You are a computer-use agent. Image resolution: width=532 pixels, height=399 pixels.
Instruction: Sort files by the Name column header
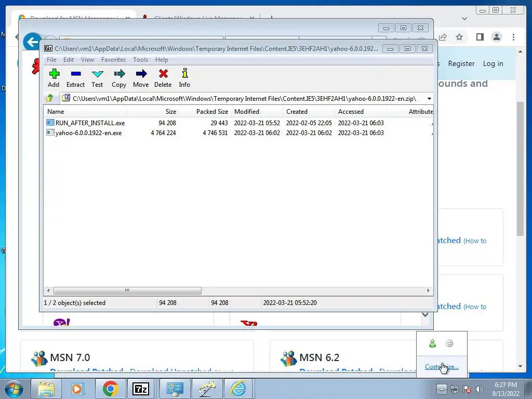coord(85,112)
